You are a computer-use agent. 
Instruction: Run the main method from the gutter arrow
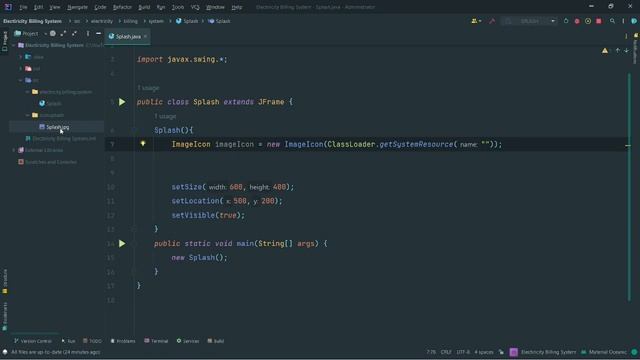coord(122,244)
